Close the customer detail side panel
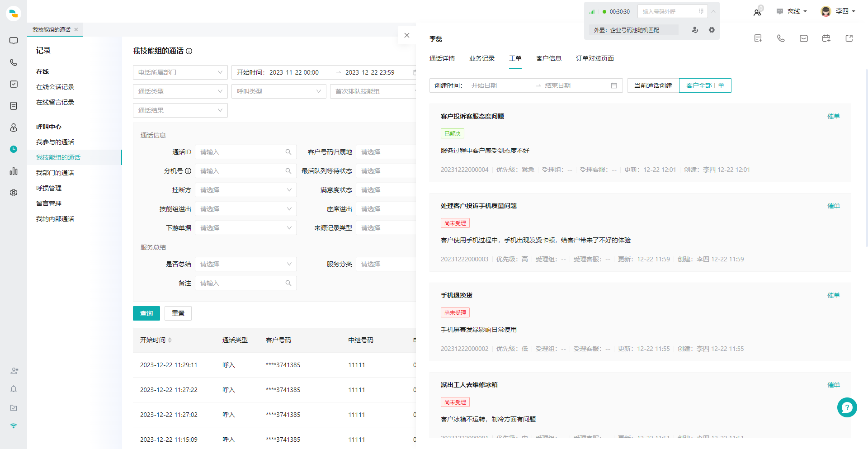Image resolution: width=868 pixels, height=449 pixels. tap(407, 35)
